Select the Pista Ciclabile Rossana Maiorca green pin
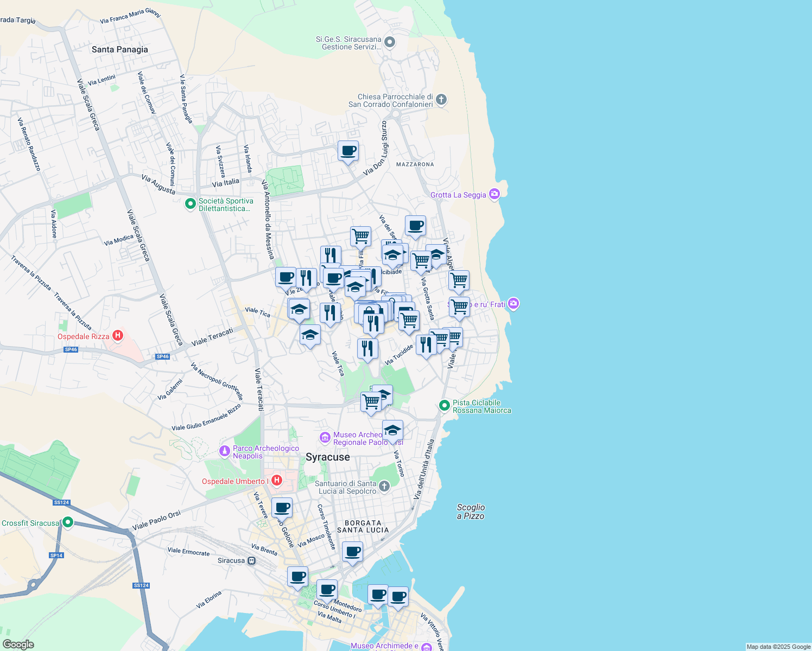Image resolution: width=812 pixels, height=651 pixels. coord(444,405)
